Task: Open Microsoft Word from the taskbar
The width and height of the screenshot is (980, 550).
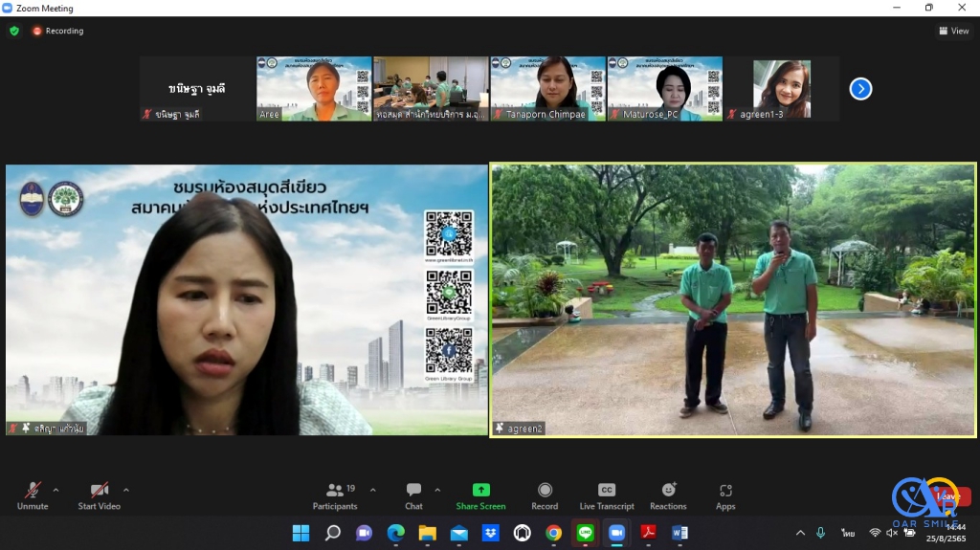Action: (x=679, y=533)
